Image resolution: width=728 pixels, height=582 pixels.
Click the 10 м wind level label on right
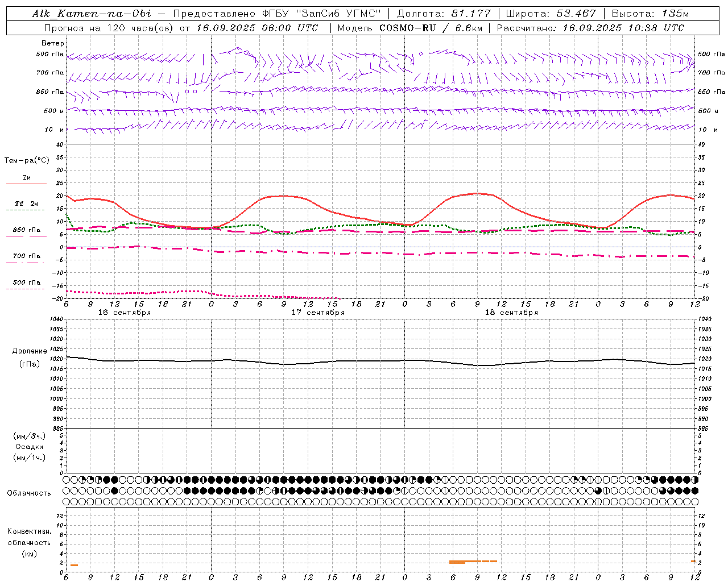(708, 130)
